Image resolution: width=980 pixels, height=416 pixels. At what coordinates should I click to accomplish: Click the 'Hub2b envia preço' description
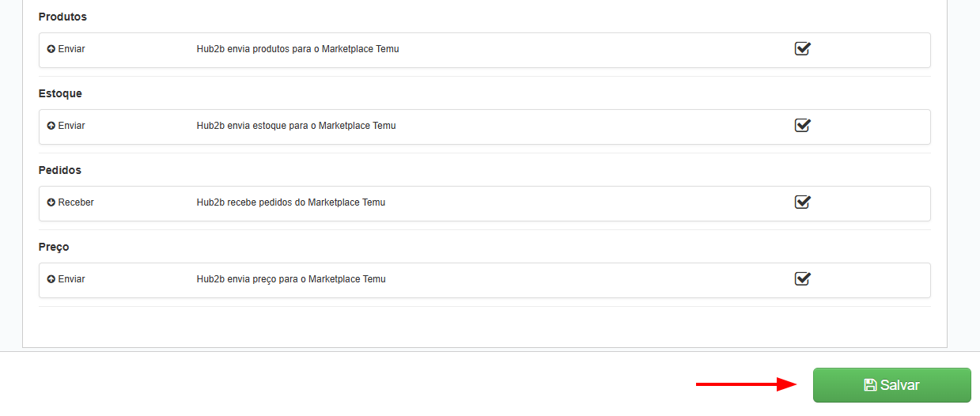[290, 279]
